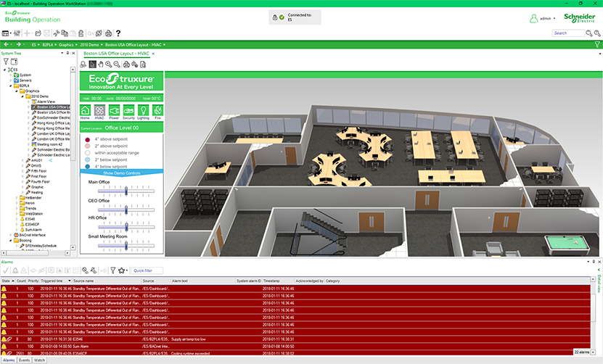Switch to the Events tab
The width and height of the screenshot is (603, 364).
(x=24, y=360)
